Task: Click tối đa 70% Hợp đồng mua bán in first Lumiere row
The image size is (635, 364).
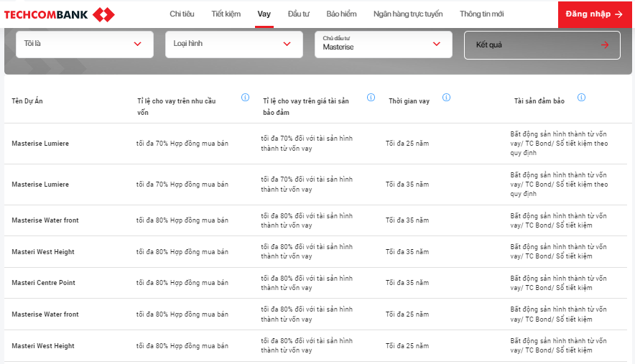Action: pos(182,144)
